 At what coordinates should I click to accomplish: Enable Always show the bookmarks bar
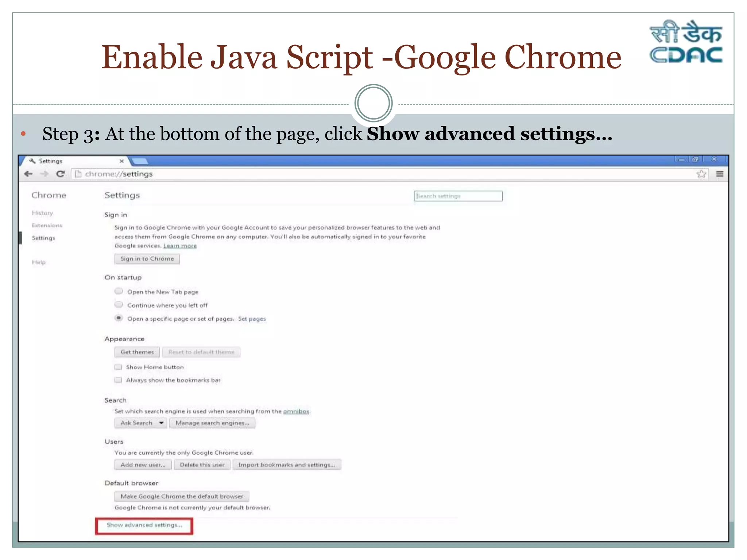click(118, 380)
